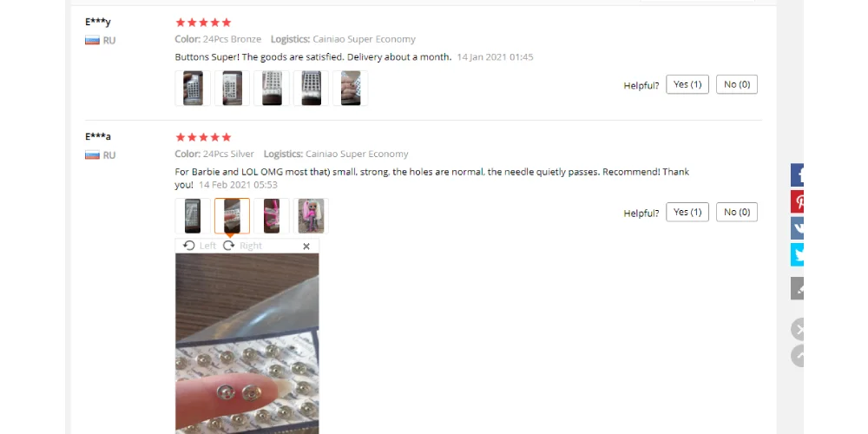Share on Twitter from side bar
The height and width of the screenshot is (434, 868).
click(x=797, y=254)
